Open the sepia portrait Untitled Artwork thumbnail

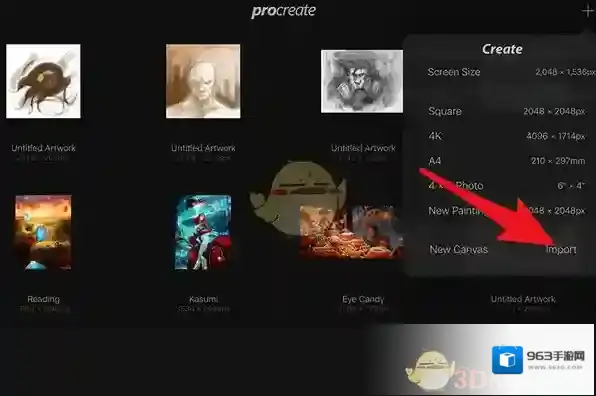click(x=203, y=81)
